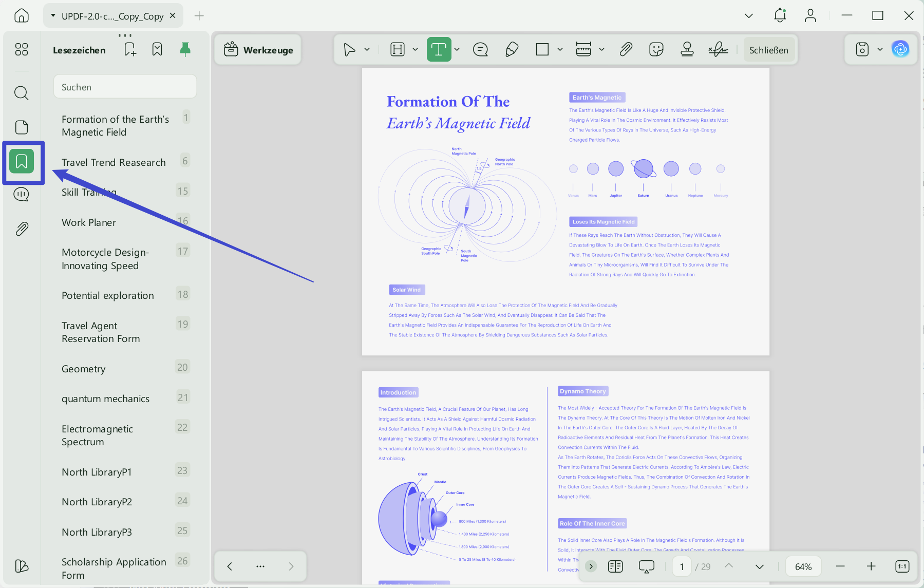The height and width of the screenshot is (588, 924).
Task: Select the stamp tool
Action: pos(687,50)
